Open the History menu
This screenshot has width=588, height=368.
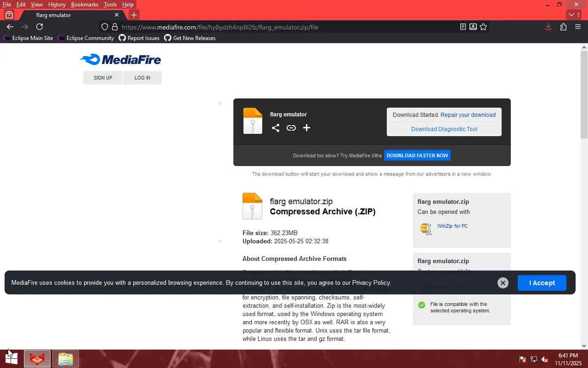[57, 5]
